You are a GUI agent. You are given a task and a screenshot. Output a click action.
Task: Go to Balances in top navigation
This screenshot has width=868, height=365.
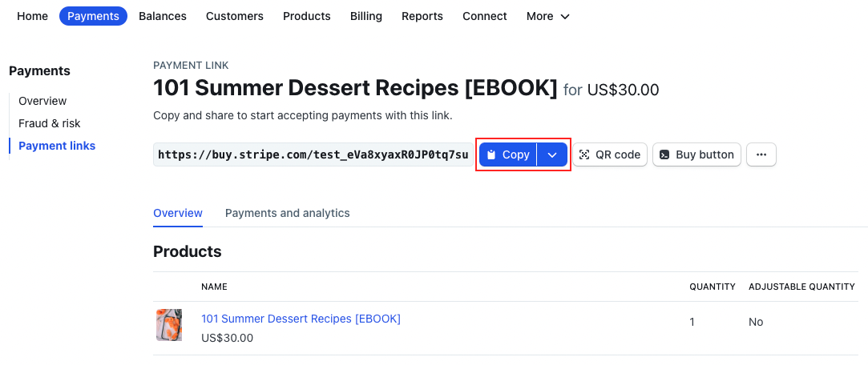163,16
